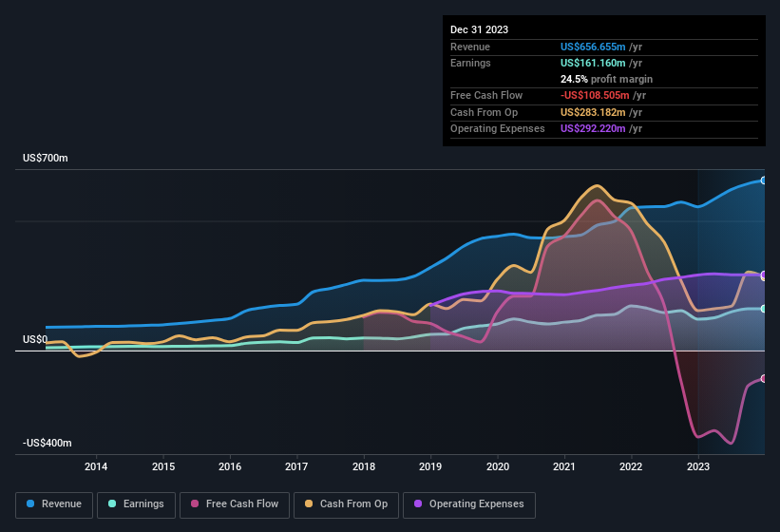
Task: Toggle the Operating Expenses legend button
Action: point(469,504)
